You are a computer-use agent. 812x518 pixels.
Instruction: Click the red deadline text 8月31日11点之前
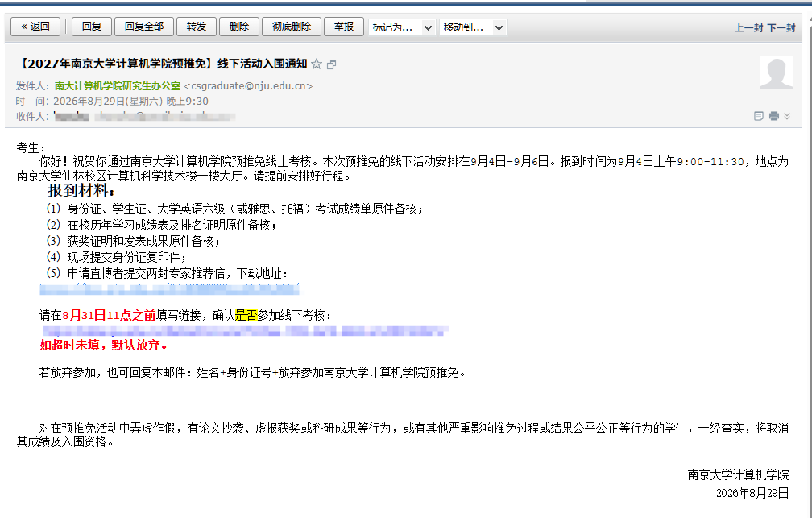(x=109, y=315)
